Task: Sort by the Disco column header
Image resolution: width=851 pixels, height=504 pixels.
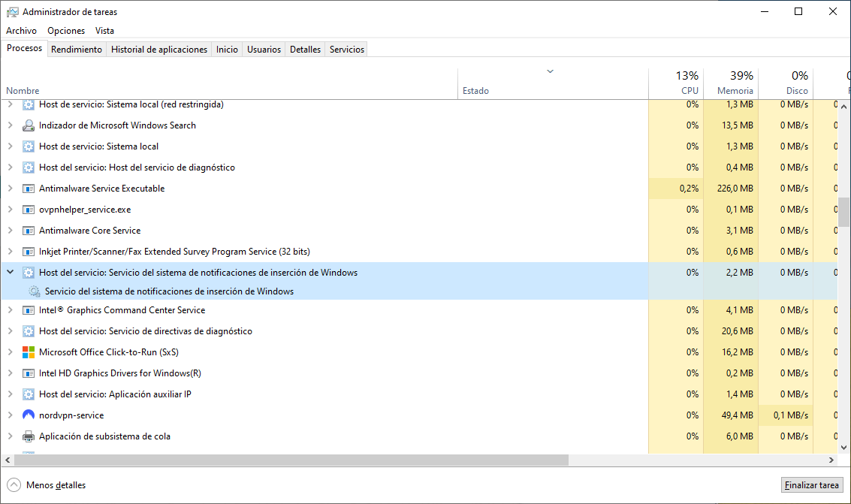Action: [786, 83]
